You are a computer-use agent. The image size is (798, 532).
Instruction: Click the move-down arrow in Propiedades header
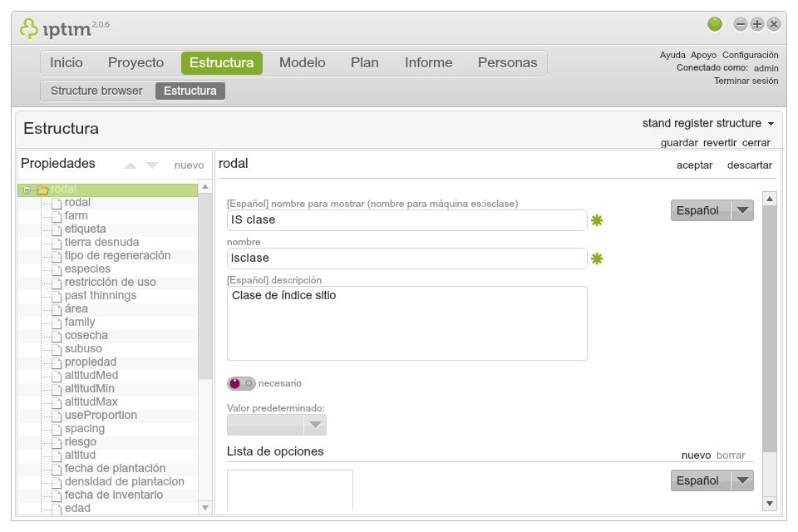[x=150, y=165]
